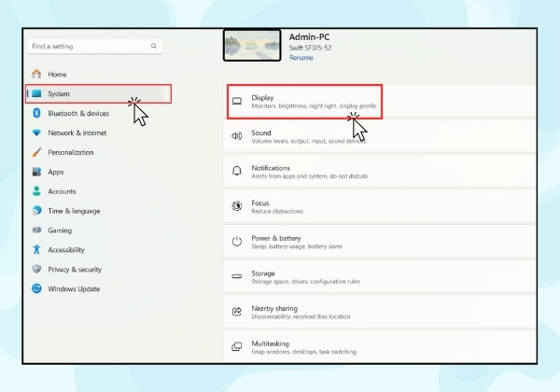560x392 pixels.
Task: Click 'Snap windows, desktops, task switching' text
Action: 304,352
